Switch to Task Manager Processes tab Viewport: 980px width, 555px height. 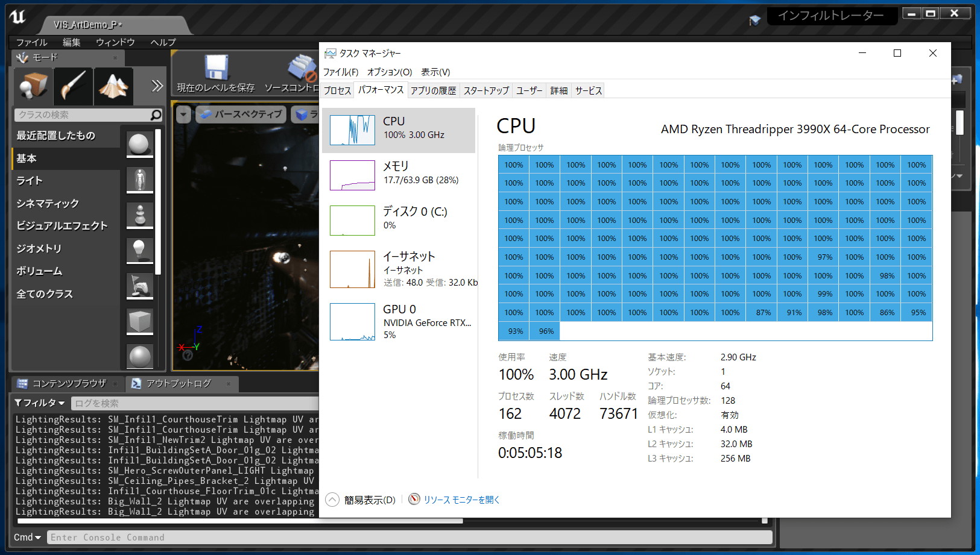point(337,90)
